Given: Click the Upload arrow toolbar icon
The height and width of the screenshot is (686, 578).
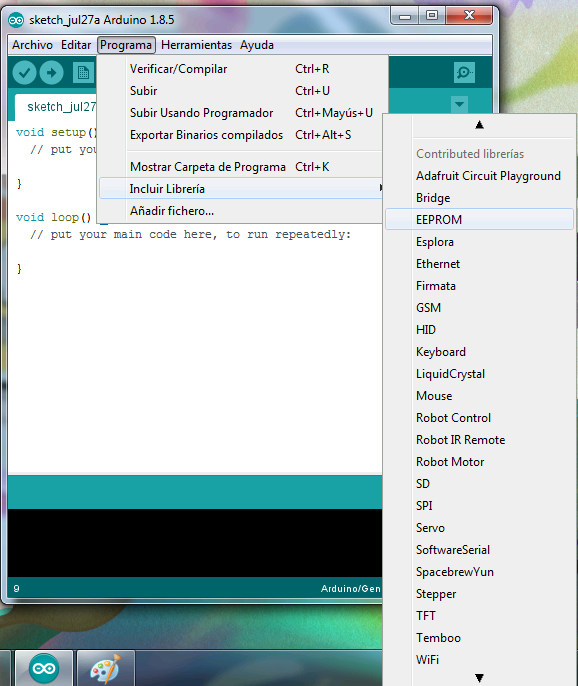Looking at the screenshot, I should tap(52, 73).
